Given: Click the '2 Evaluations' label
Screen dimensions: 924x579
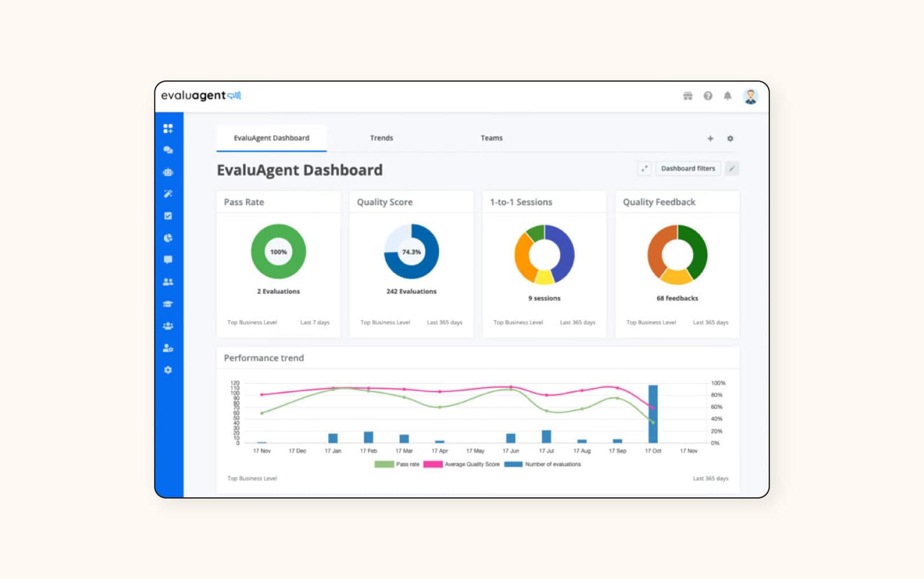Looking at the screenshot, I should tap(278, 291).
